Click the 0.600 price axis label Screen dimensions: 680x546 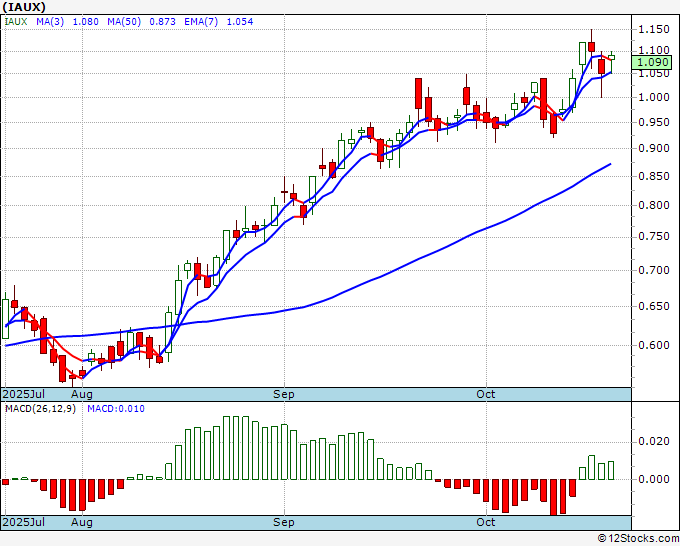pos(654,345)
